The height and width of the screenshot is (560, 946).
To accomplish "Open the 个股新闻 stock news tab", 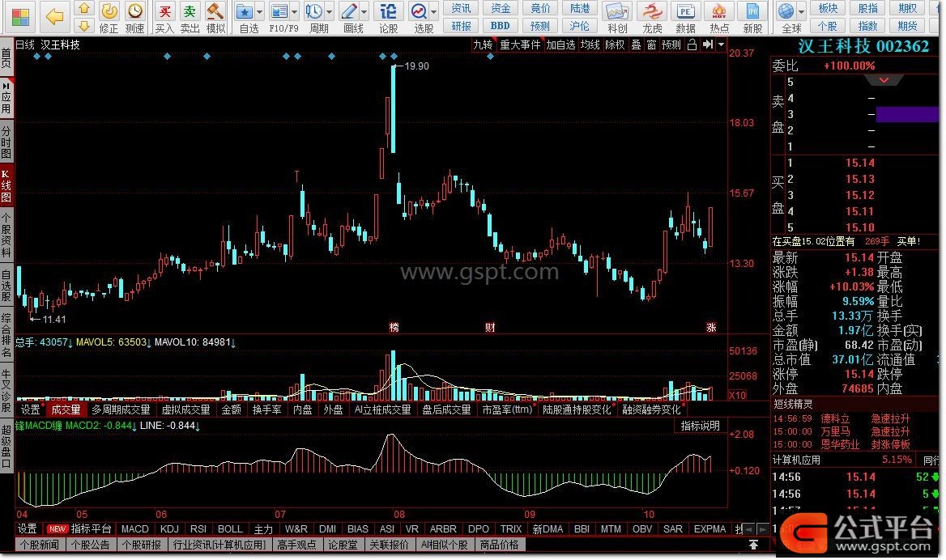I will tap(39, 545).
